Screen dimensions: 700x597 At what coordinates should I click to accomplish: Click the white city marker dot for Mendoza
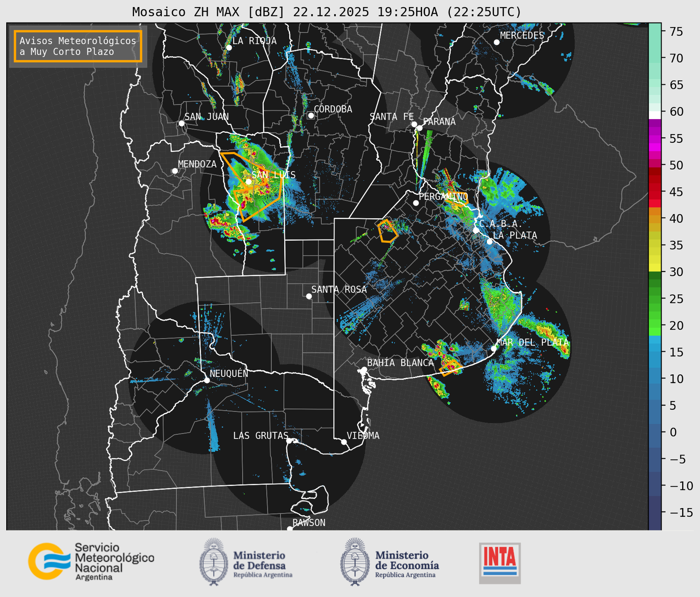coord(175,171)
